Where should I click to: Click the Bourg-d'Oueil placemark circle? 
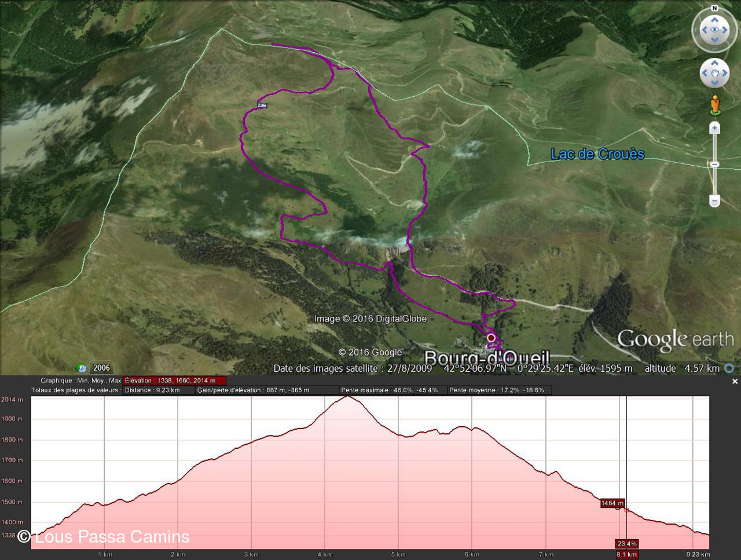point(491,338)
